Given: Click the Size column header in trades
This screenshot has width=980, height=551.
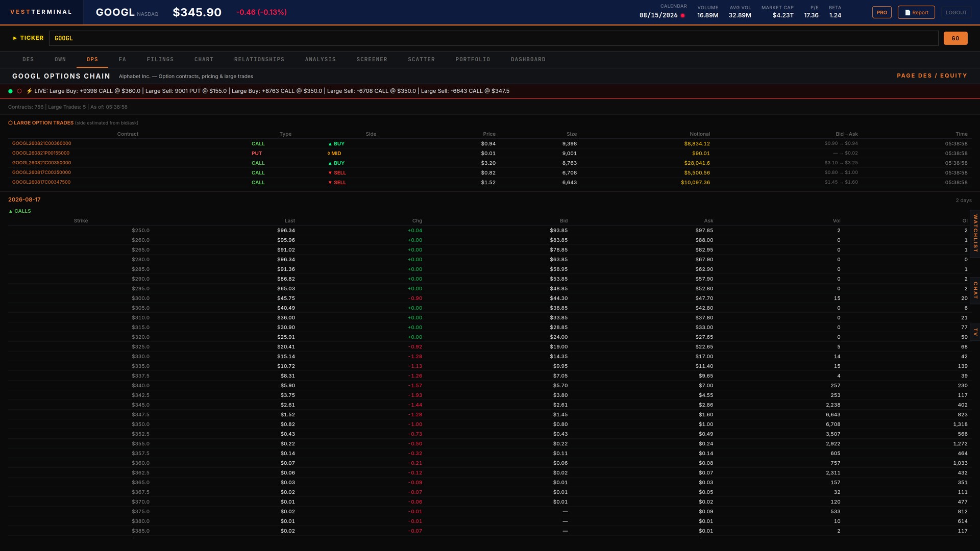Looking at the screenshot, I should point(572,134).
